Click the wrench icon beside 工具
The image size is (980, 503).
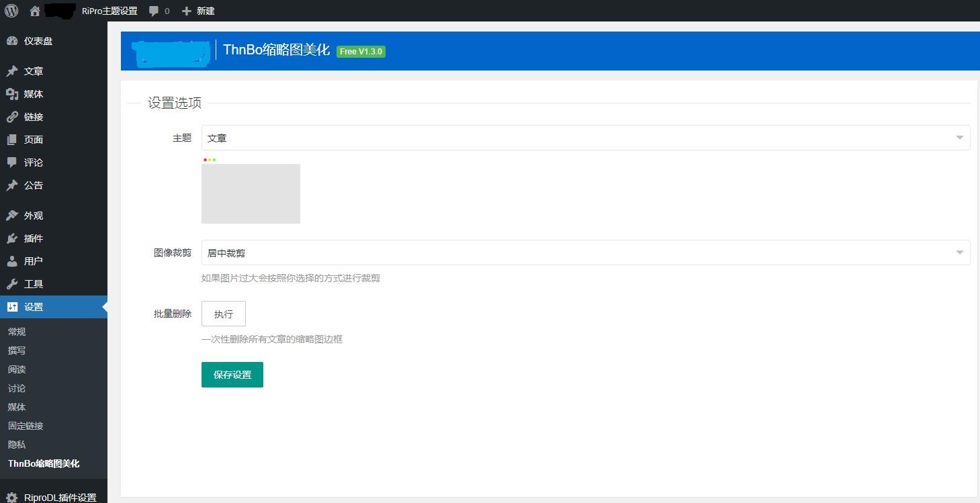(x=12, y=284)
